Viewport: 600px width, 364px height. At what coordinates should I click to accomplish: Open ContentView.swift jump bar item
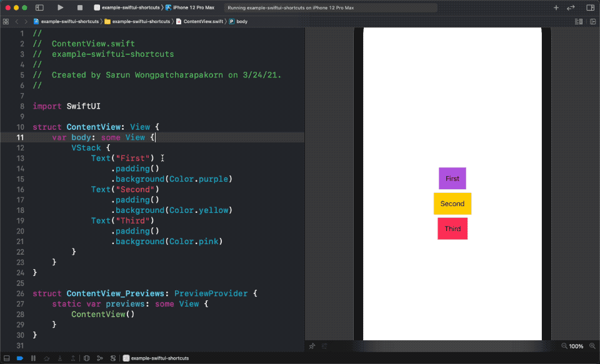tap(199, 21)
